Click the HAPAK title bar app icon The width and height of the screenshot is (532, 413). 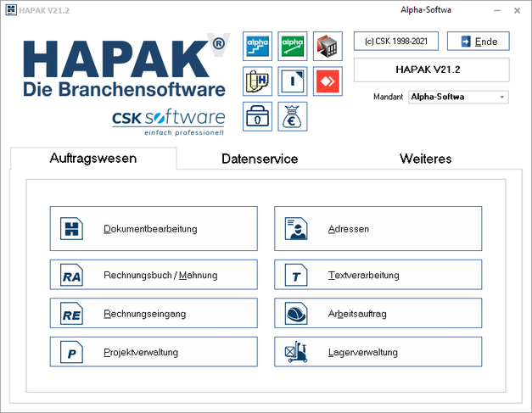(x=11, y=10)
